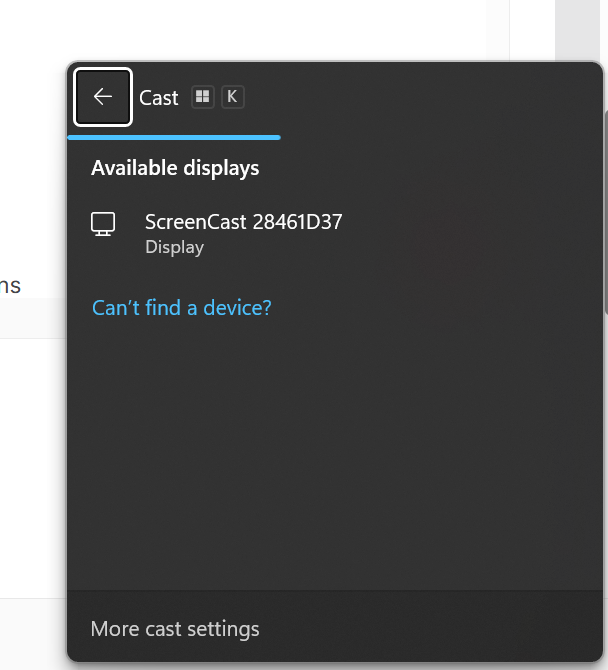The height and width of the screenshot is (670, 608).
Task: Click the footer bar beside More cast settings
Action: click(427, 627)
